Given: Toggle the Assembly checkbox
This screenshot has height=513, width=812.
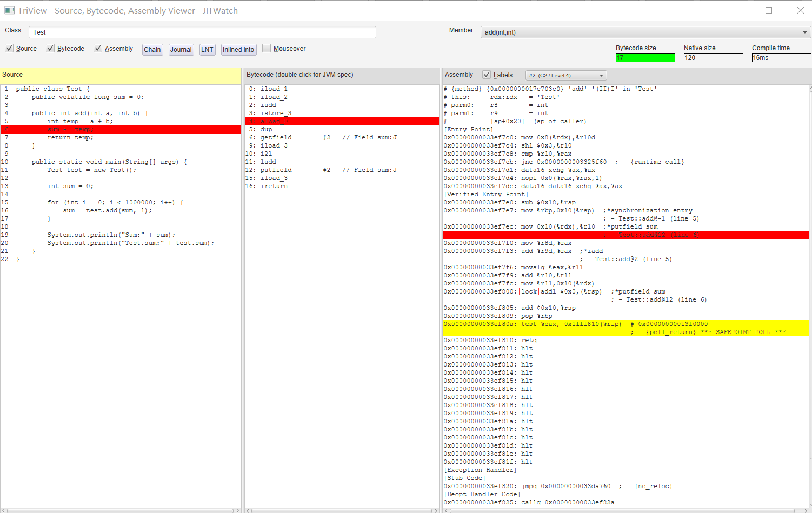Looking at the screenshot, I should tap(98, 48).
